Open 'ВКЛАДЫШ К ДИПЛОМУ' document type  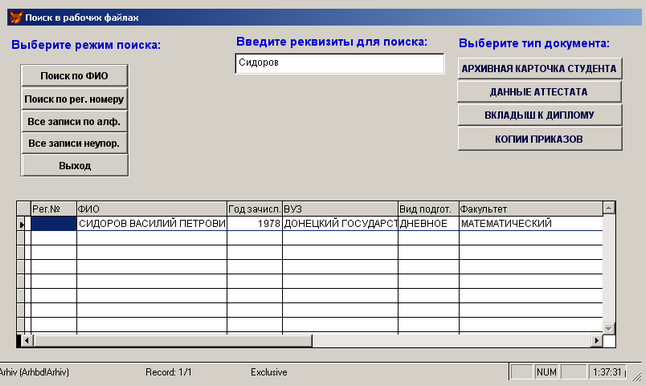[539, 115]
